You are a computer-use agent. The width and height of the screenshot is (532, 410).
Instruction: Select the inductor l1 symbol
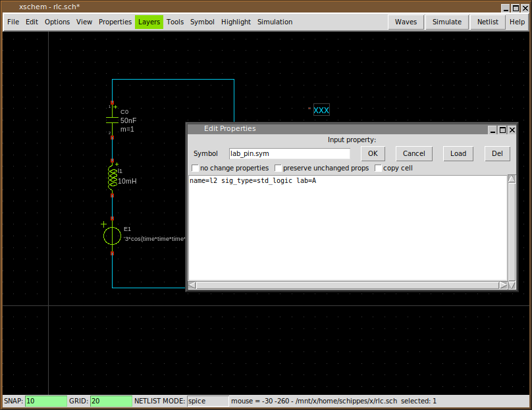pyautogui.click(x=113, y=178)
